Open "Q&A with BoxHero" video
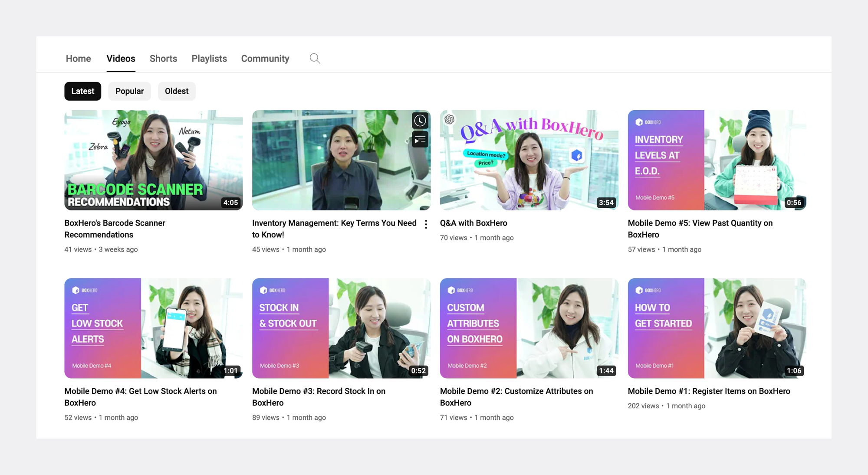Viewport: 868px width, 475px height. click(x=473, y=223)
